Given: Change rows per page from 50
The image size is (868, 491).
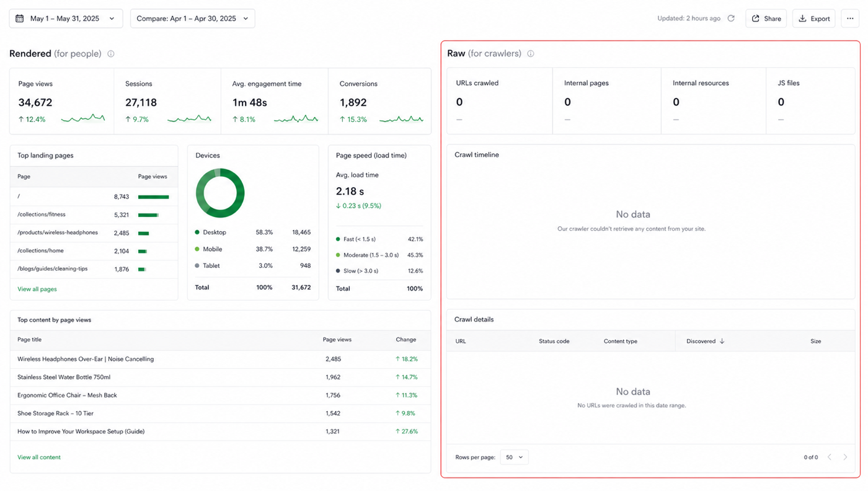Looking at the screenshot, I should click(514, 458).
